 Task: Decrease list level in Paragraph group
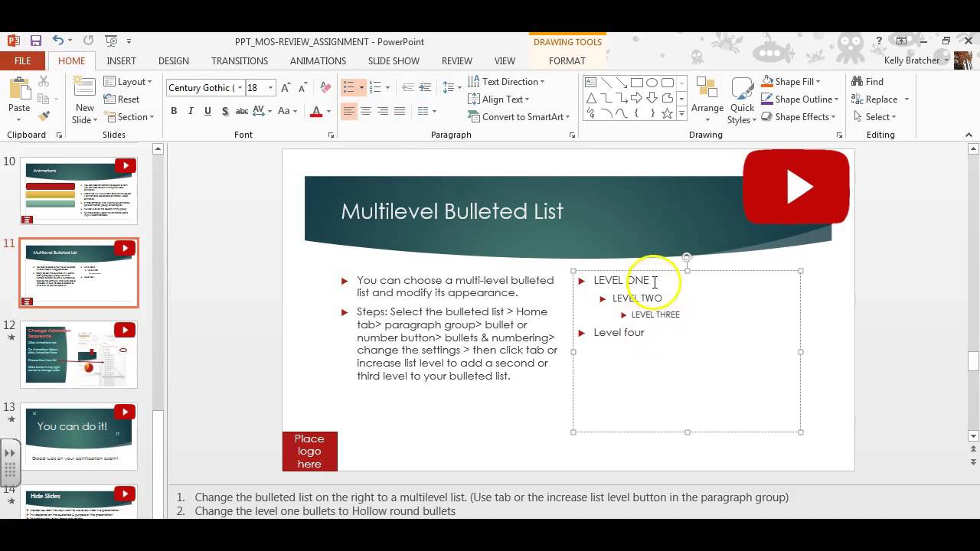coord(408,87)
